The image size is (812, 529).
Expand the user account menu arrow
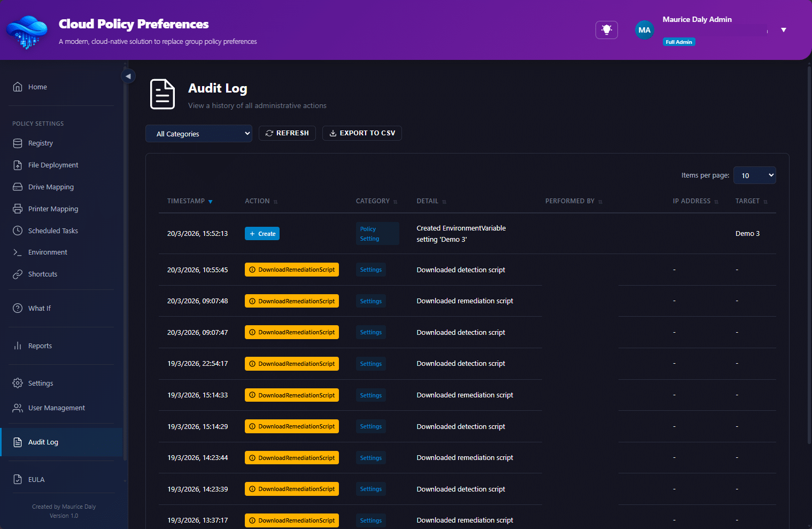(x=783, y=30)
